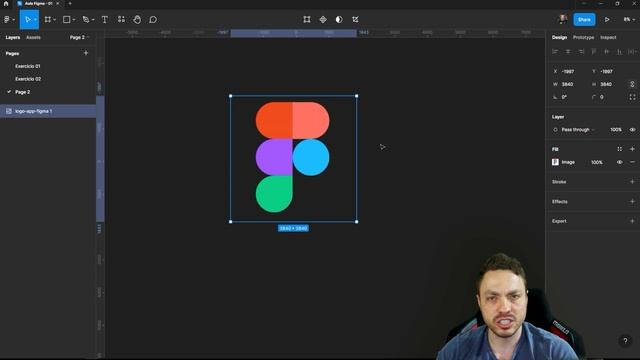Viewport: 640px width, 360px height.
Task: Select the Move tool
Action: pos(27,20)
